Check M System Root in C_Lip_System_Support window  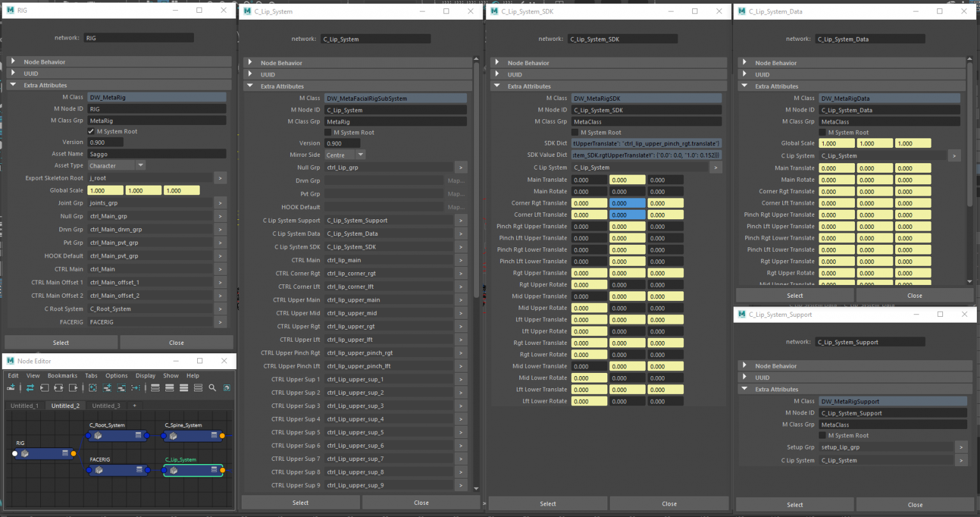tap(822, 435)
